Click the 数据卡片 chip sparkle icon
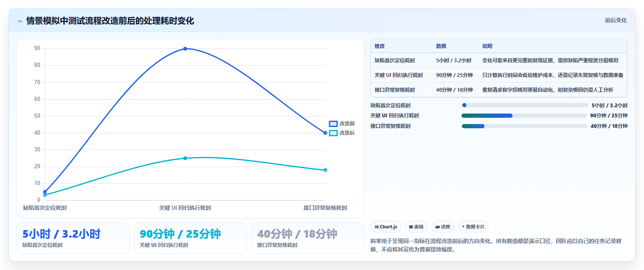This screenshot has height=270, width=644. tap(463, 227)
